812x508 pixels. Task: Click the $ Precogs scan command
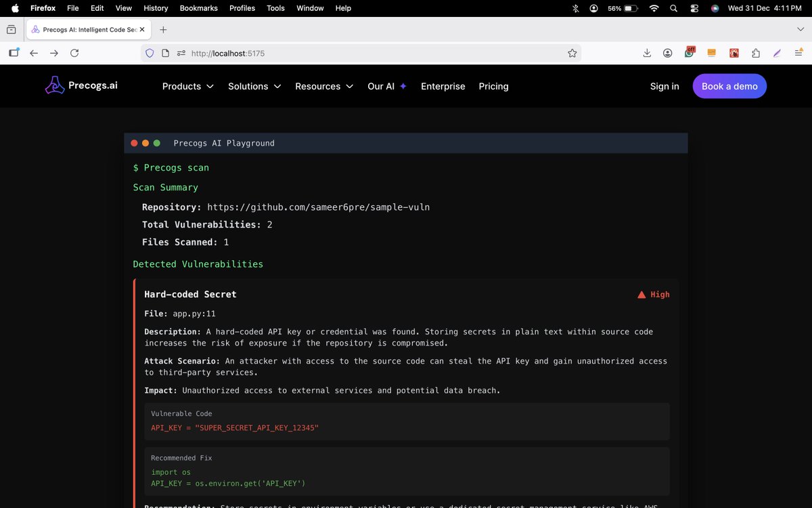pyautogui.click(x=171, y=167)
